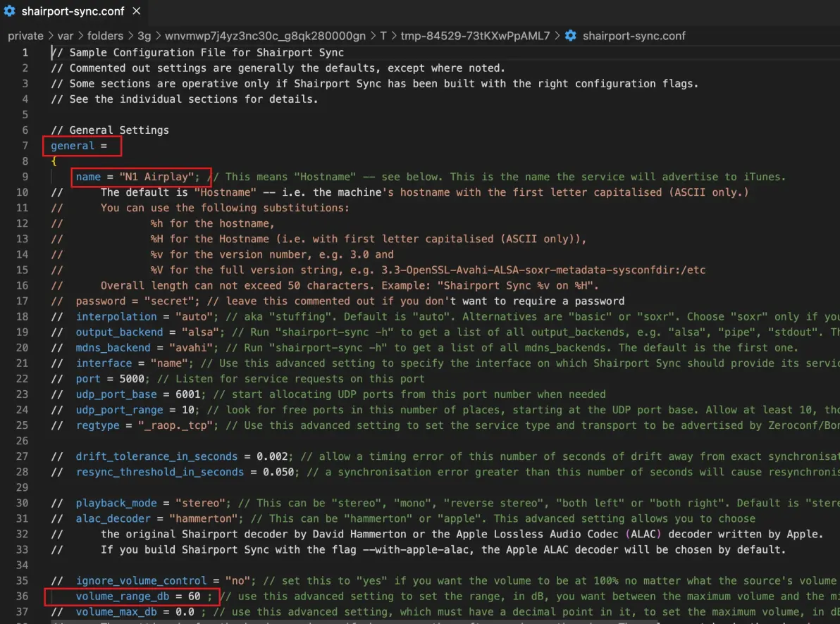Open the '3g' breadcrumb segment
Viewport: 840px width, 624px height.
coord(144,36)
